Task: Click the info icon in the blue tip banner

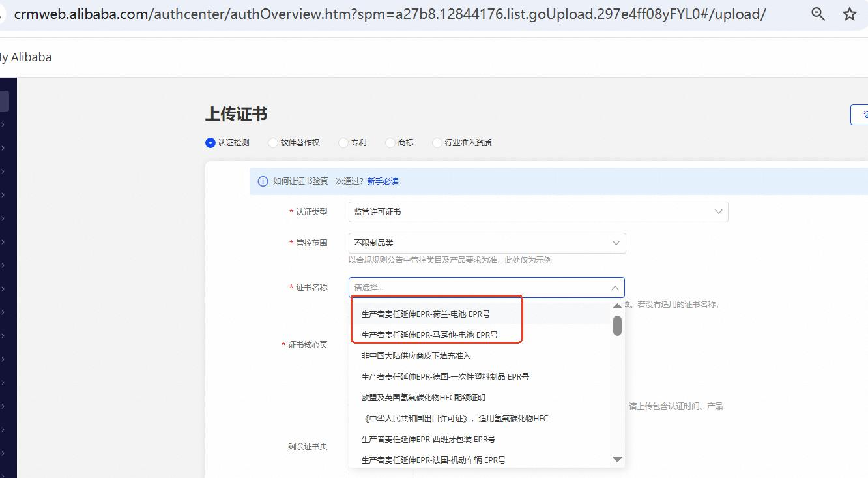Action: click(x=263, y=181)
